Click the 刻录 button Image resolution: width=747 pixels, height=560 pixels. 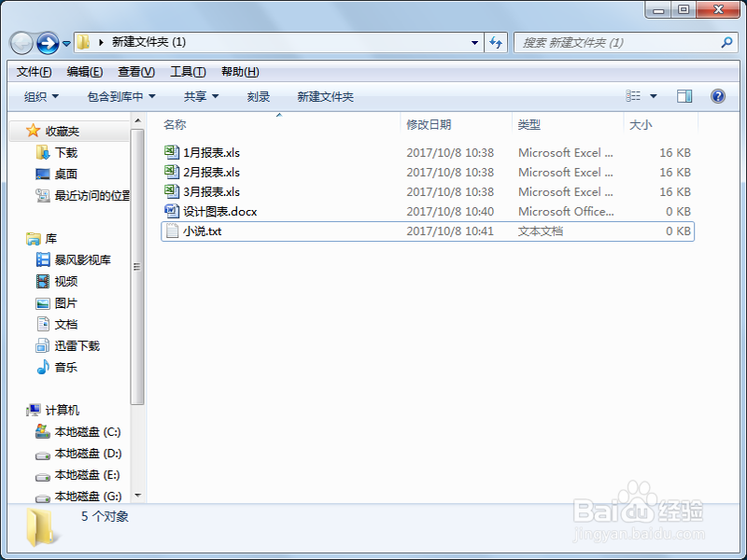coord(259,97)
